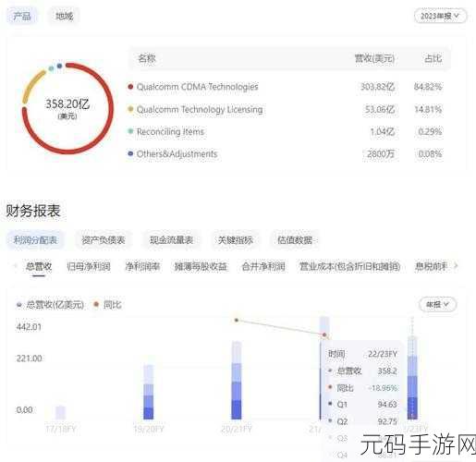The height and width of the screenshot is (462, 476).
Task: Click the 14.81% share value
Action: [x=428, y=109]
